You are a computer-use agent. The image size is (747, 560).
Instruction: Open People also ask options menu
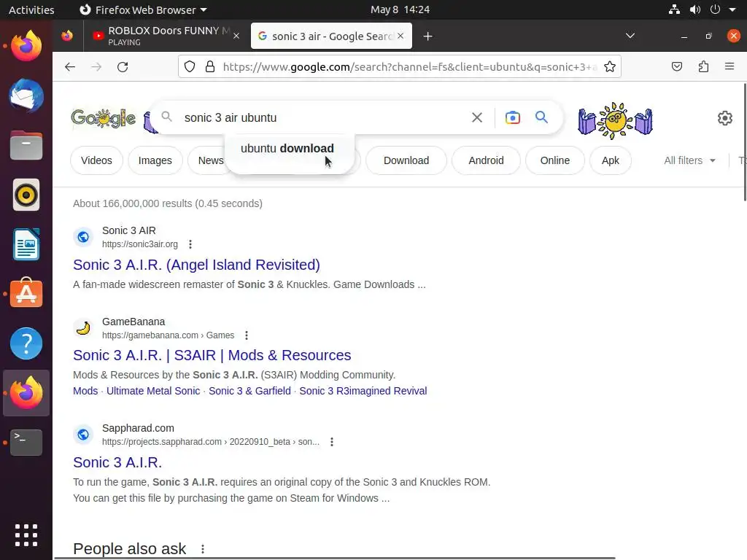pyautogui.click(x=203, y=549)
